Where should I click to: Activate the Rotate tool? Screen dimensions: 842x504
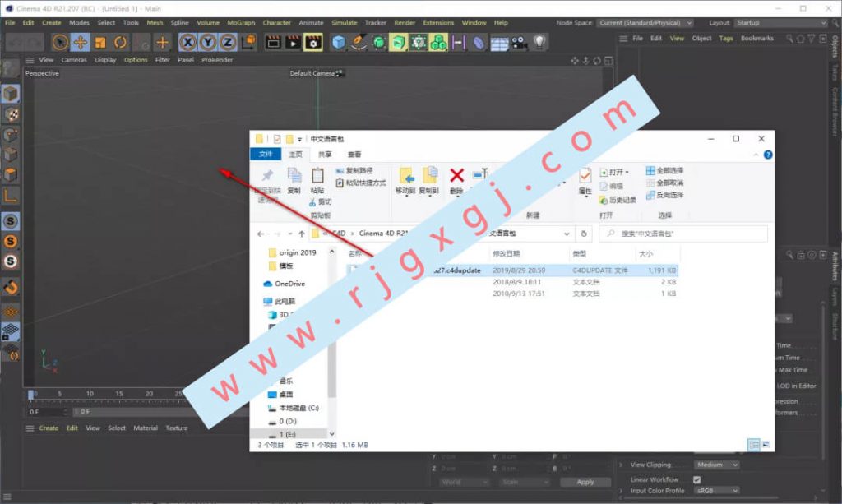click(120, 42)
